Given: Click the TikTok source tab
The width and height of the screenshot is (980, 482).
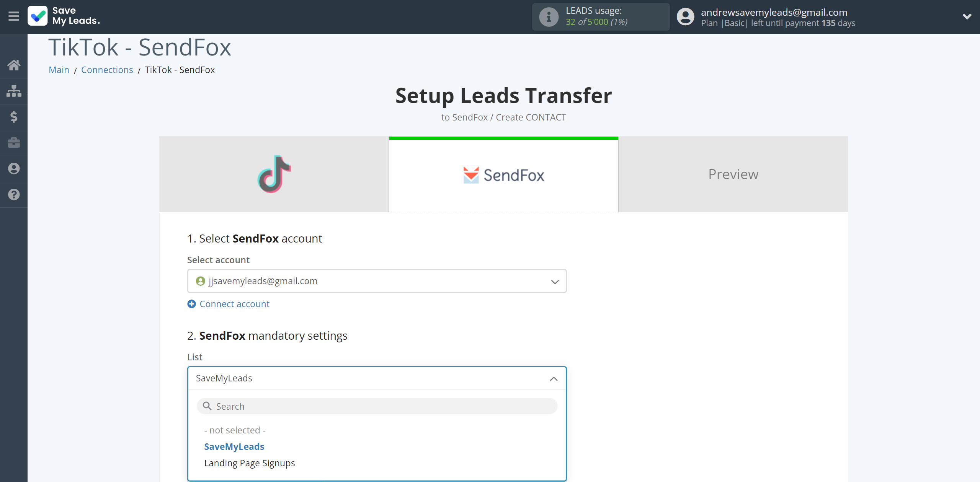Looking at the screenshot, I should pyautogui.click(x=273, y=174).
